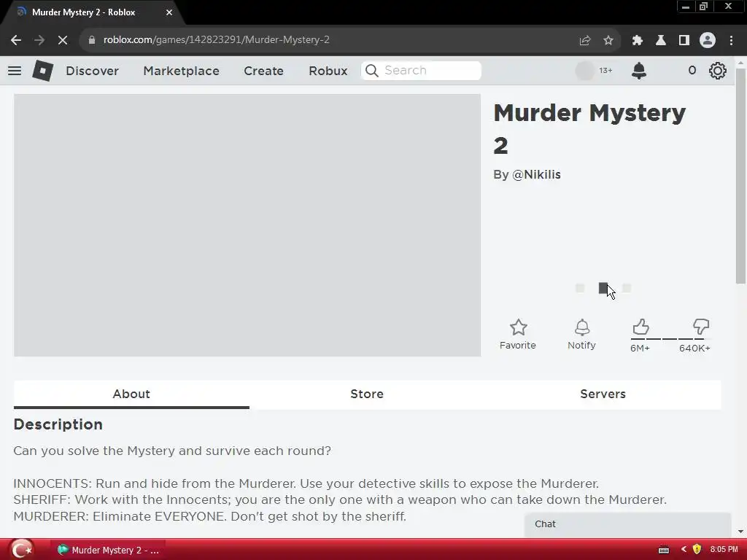Viewport: 747px width, 560px height.
Task: Click the like/dislike vote ratio bar
Action: click(670, 338)
